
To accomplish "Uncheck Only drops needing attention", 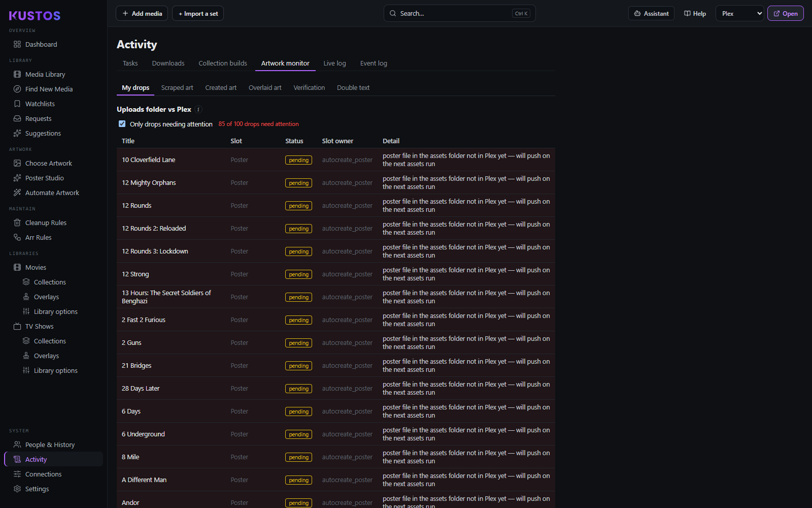I will point(122,124).
